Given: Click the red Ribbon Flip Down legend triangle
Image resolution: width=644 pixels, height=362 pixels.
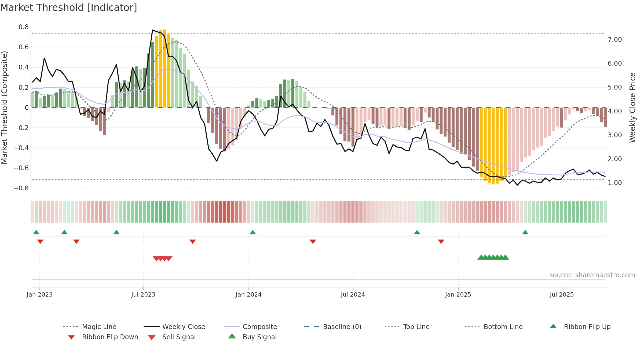Looking at the screenshot, I should [x=71, y=337].
